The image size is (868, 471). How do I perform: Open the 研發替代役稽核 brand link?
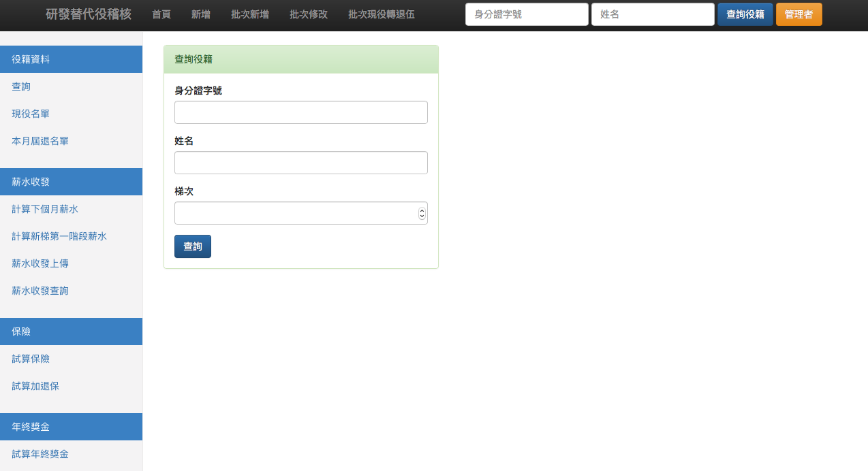point(89,14)
